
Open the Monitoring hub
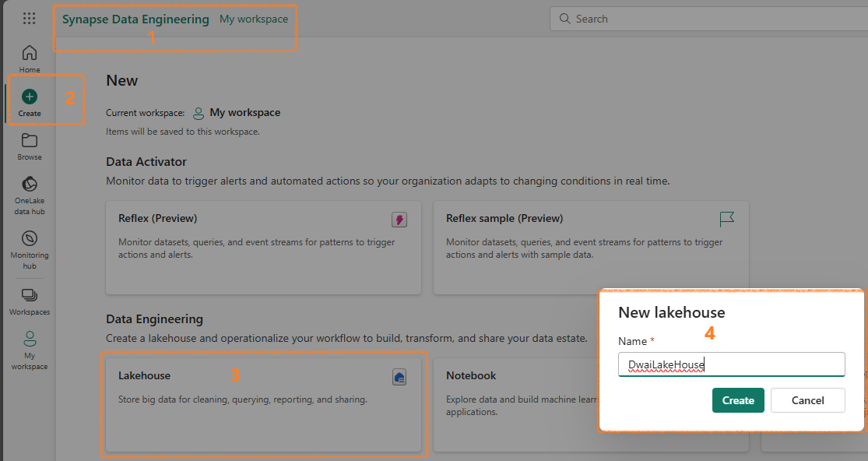(30, 250)
